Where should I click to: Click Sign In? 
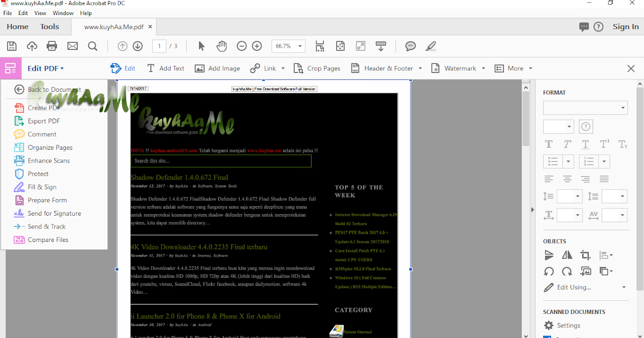[x=626, y=27]
